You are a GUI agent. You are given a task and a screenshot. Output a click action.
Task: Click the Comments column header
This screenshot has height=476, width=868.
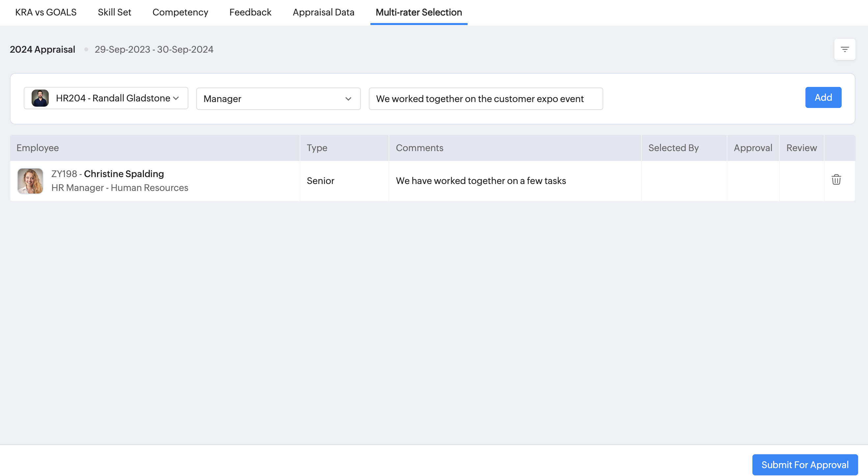click(419, 148)
